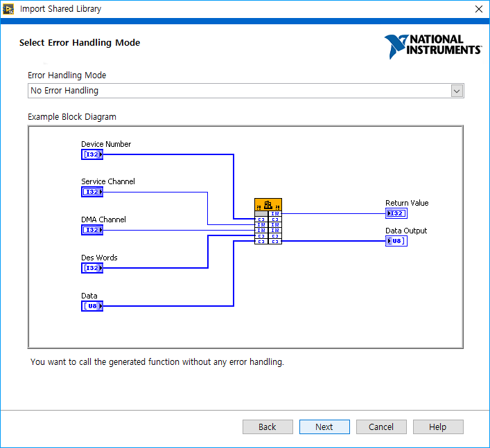Open the Error Handling Mode dropdown arrow
Screen dimensions: 490x448
click(x=456, y=91)
